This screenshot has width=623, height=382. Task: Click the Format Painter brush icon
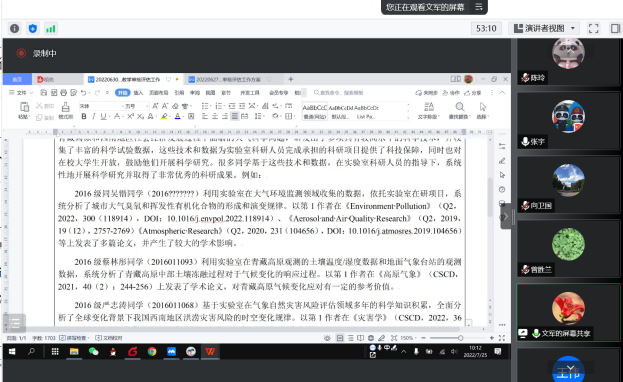pyautogui.click(x=66, y=110)
